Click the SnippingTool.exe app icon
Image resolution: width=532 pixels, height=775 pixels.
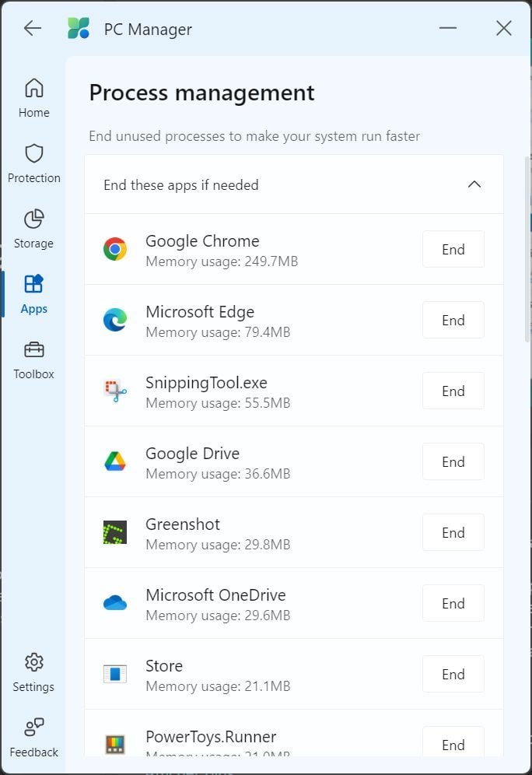(115, 391)
